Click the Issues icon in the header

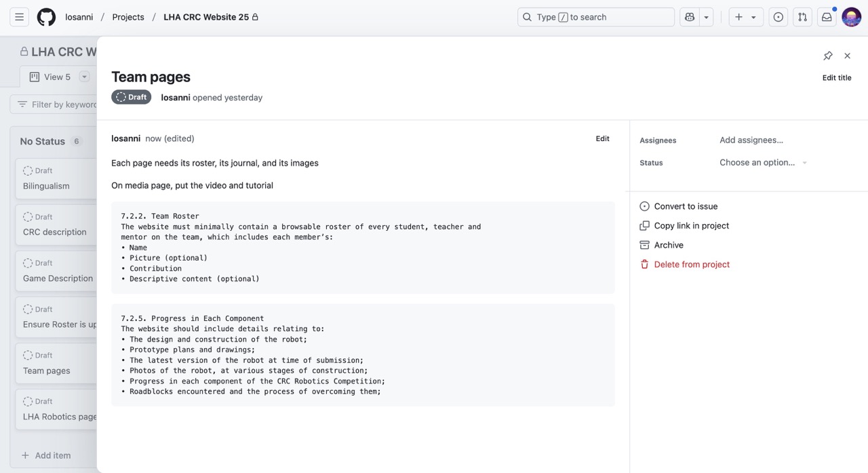click(778, 16)
